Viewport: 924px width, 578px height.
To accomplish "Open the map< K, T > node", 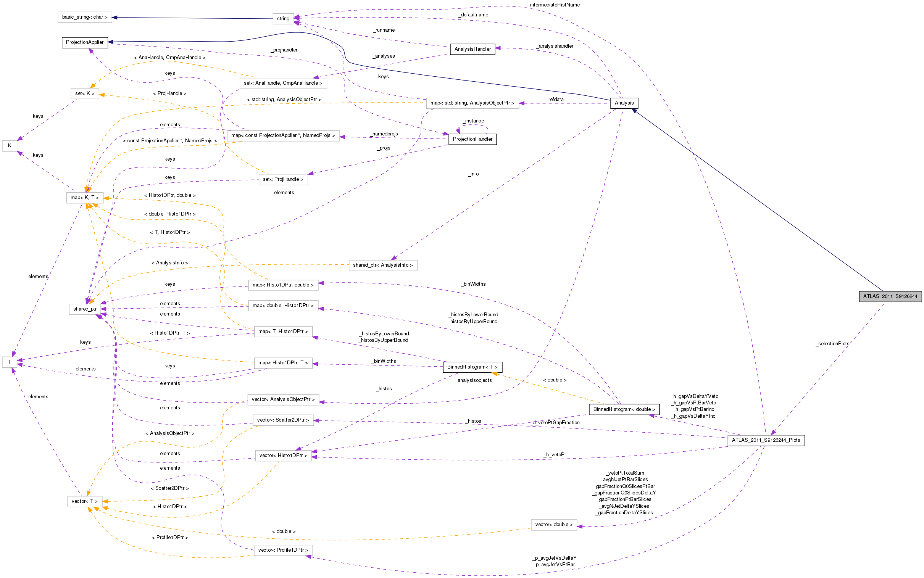I will [84, 198].
